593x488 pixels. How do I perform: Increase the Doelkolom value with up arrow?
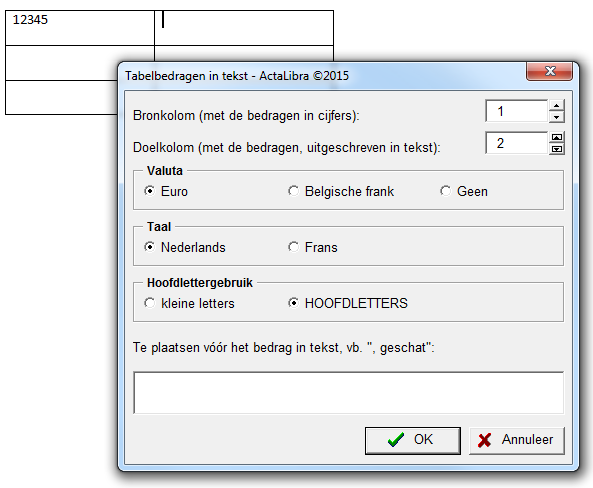(556, 137)
